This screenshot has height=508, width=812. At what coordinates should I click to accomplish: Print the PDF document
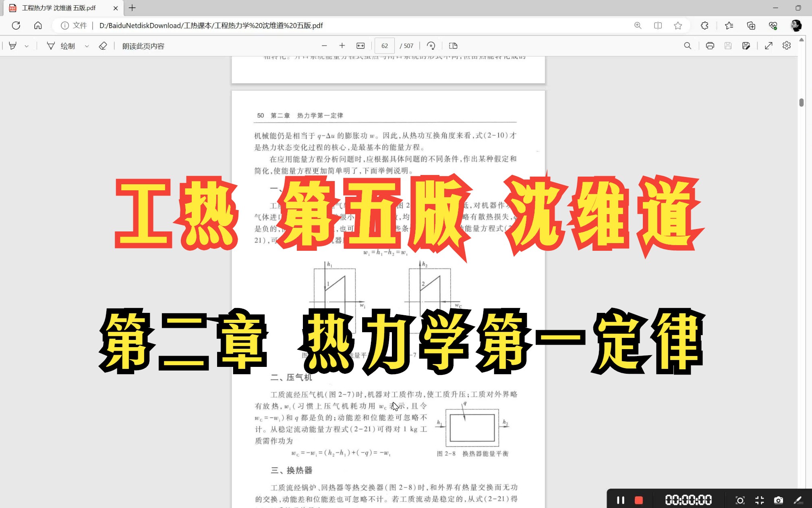pyautogui.click(x=710, y=46)
